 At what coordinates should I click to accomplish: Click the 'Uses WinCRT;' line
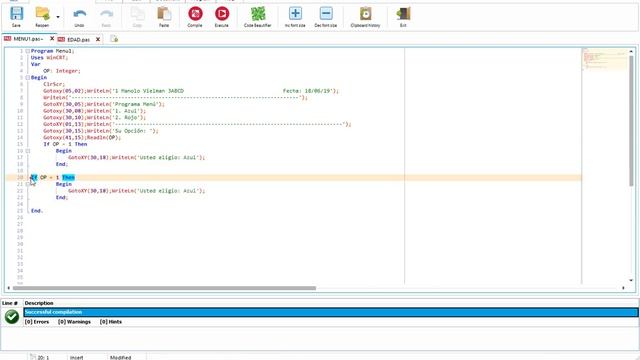tap(49, 58)
